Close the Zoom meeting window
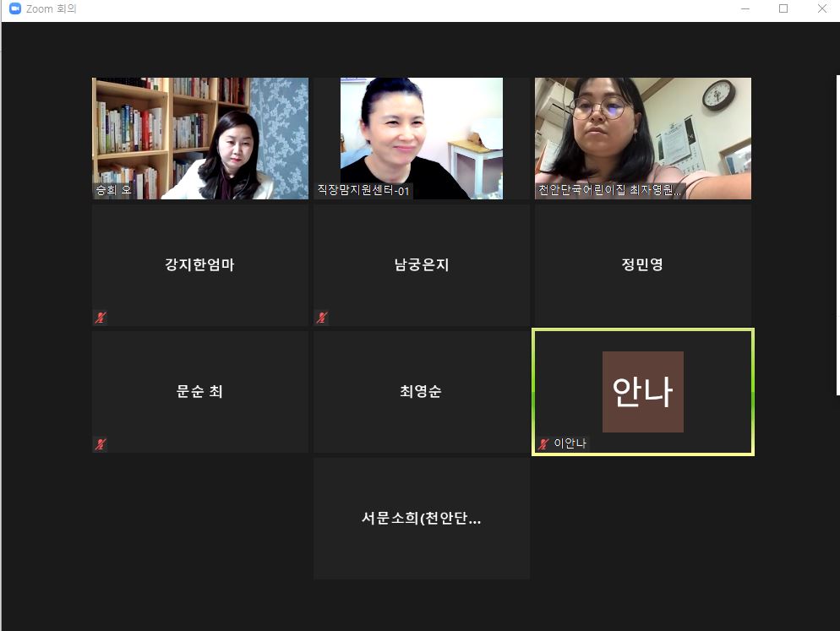The width and height of the screenshot is (840, 631). [x=821, y=8]
